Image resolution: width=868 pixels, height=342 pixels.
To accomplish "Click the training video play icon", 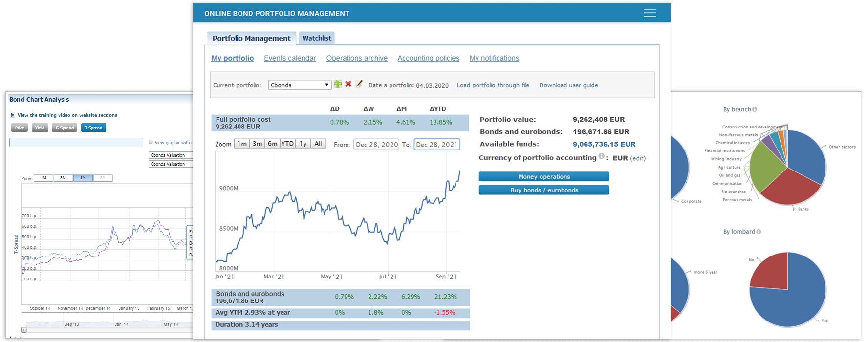I will tap(13, 115).
